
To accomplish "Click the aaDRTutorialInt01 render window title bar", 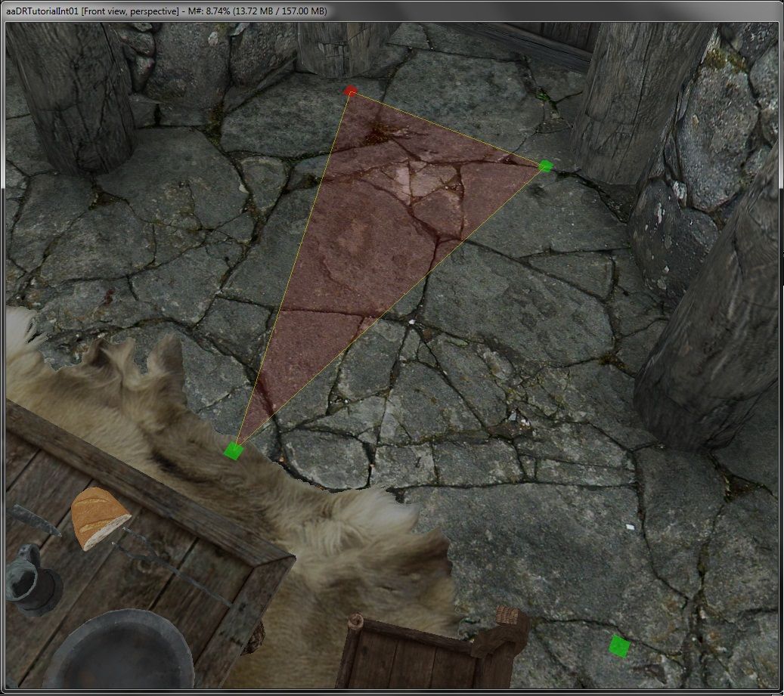I will tap(392, 11).
